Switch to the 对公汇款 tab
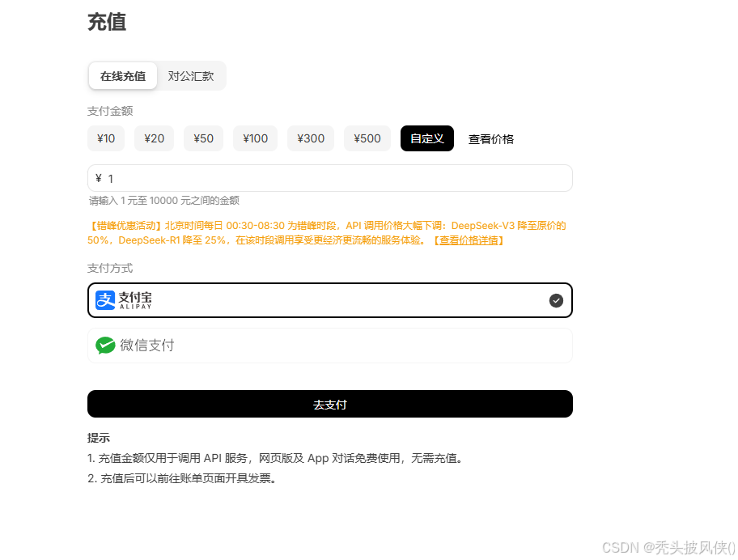This screenshot has width=738, height=560. pos(191,76)
